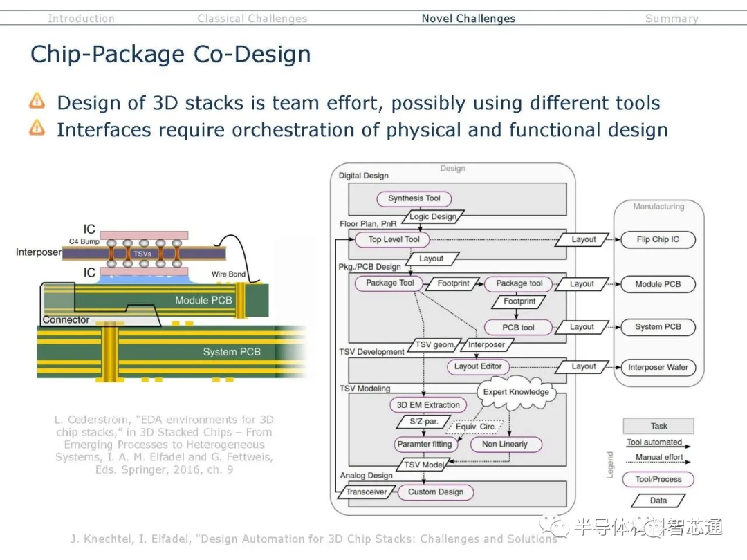This screenshot has width=747, height=560.
Task: Select the Top Level Tool node
Action: (393, 239)
